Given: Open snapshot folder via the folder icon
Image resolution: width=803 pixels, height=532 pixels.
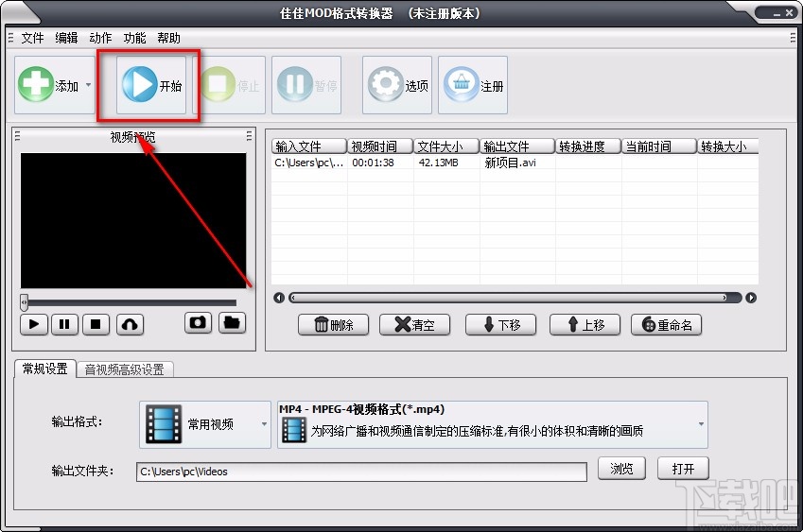Looking at the screenshot, I should point(232,323).
